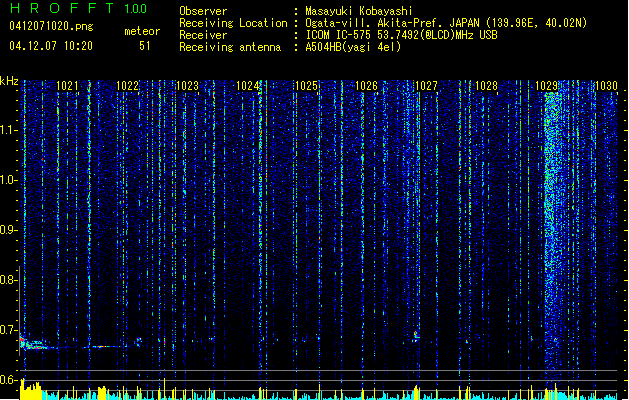This screenshot has width=629, height=400.
Task: Click the Receiving Location label
Action: click(233, 23)
